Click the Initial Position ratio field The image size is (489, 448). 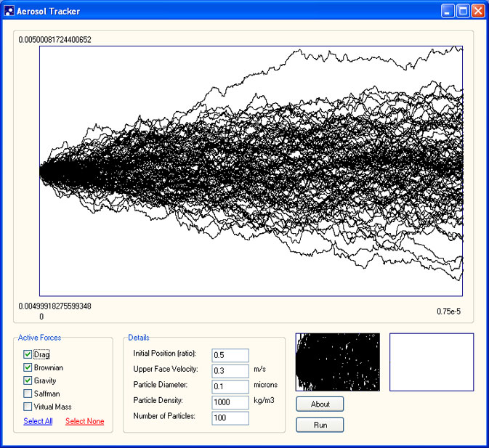tap(230, 355)
